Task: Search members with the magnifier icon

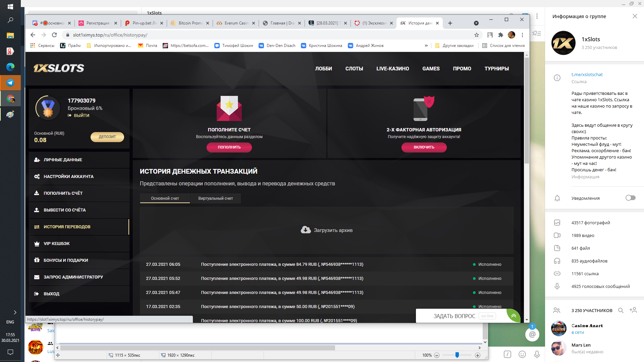Action: click(x=621, y=310)
